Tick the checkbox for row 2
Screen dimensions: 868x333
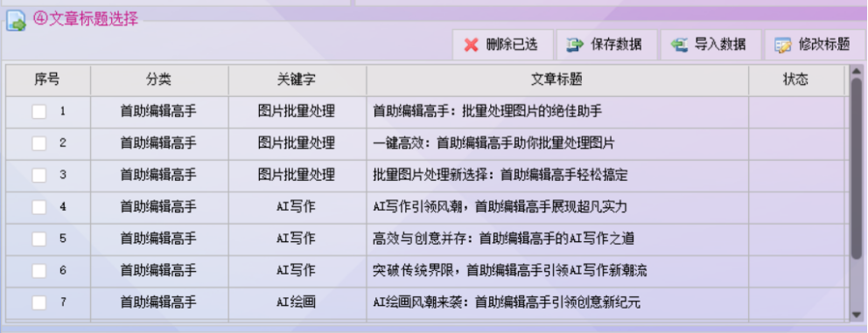38,144
